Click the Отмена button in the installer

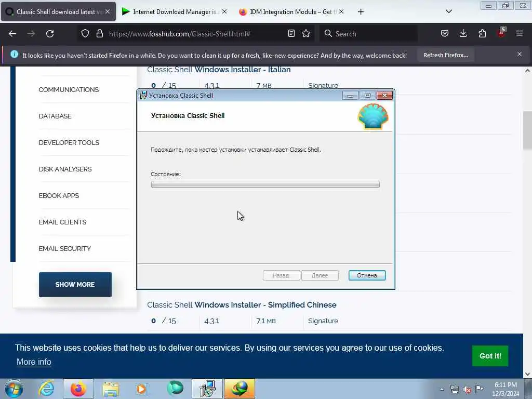coord(367,275)
